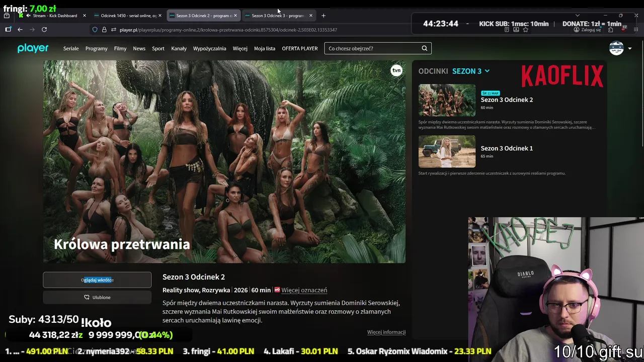Click the Oglądaj wkrótce button
The height and width of the screenshot is (362, 644).
point(97,280)
